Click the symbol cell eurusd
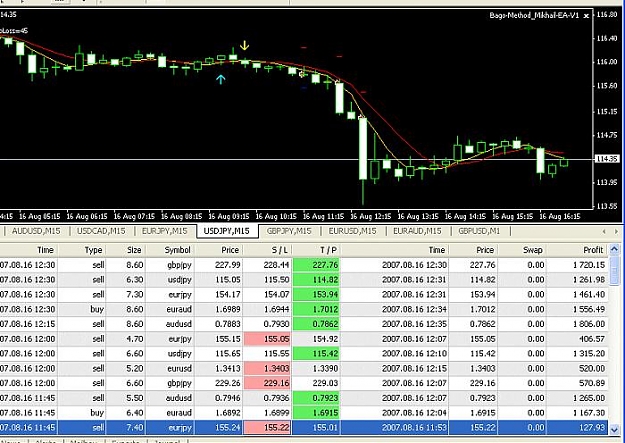625x443 pixels. click(x=179, y=368)
